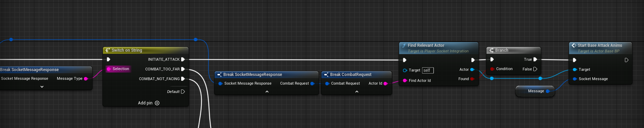Expand the left Break SocketMessageResponse node pins
The height and width of the screenshot is (128, 644).
(42, 87)
